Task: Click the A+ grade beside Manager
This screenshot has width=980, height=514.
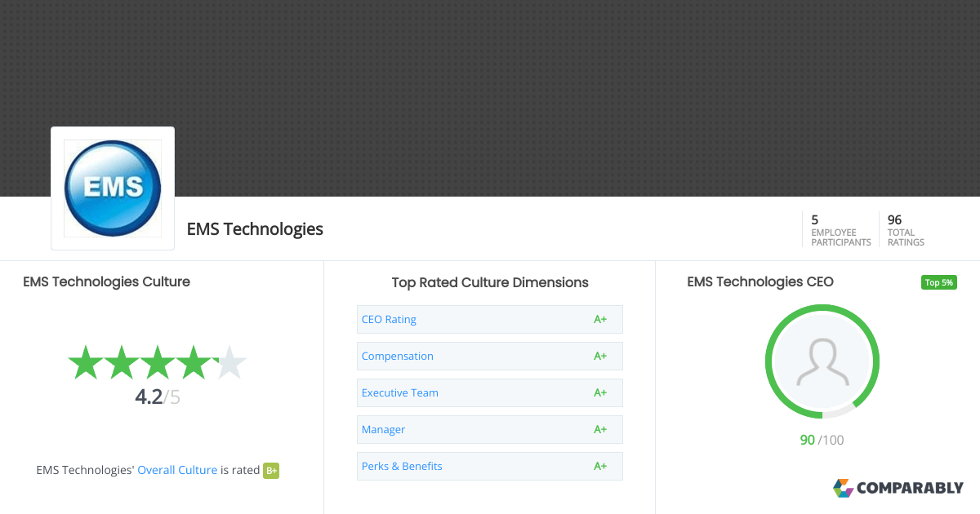Action: click(600, 429)
